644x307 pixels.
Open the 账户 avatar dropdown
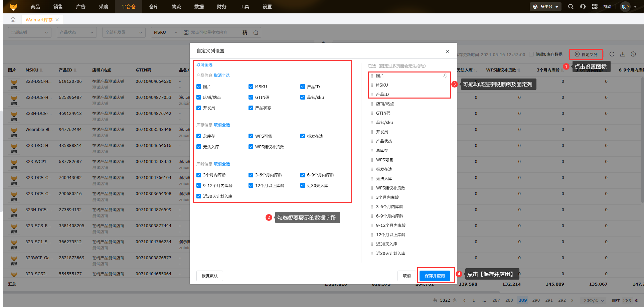(x=629, y=7)
